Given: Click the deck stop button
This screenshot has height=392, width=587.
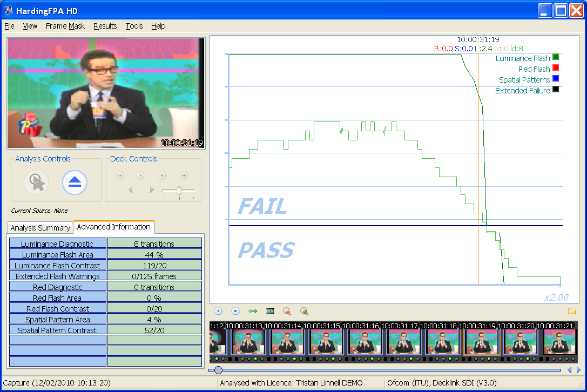Looking at the screenshot, I should point(161,175).
